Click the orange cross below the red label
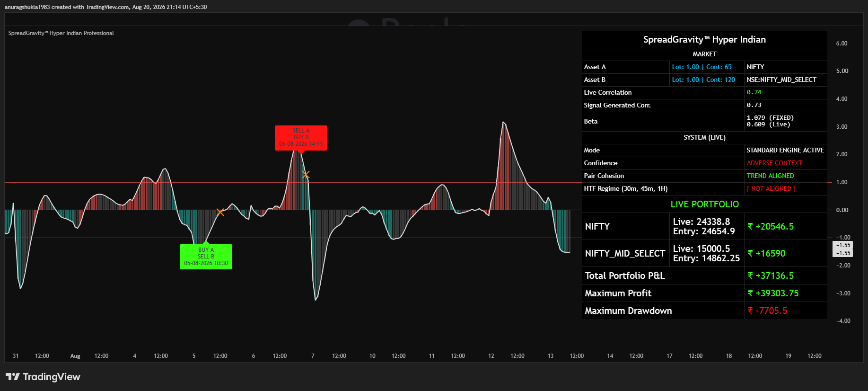Viewport: 868px width, 391px height. pos(306,175)
